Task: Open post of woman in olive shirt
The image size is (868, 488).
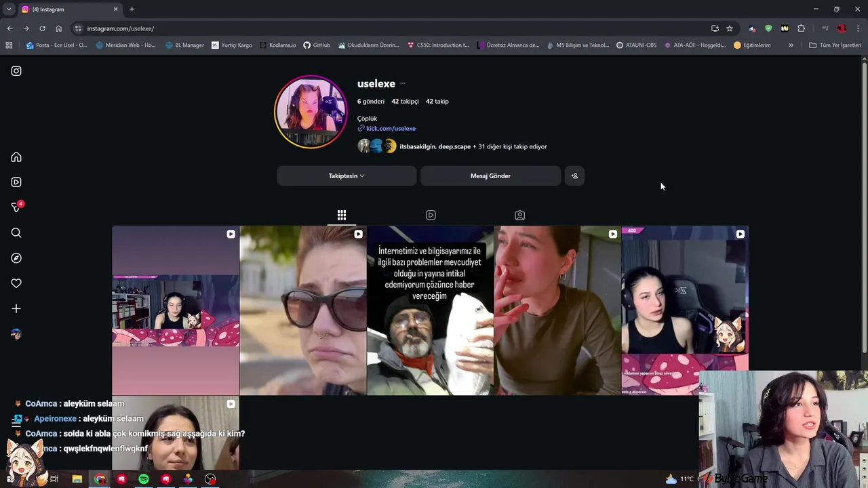Action: [558, 310]
